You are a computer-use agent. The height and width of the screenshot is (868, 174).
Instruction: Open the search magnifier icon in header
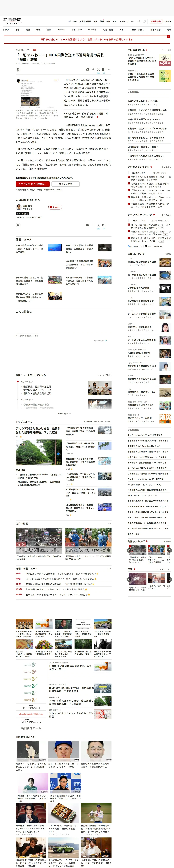pos(139,21)
